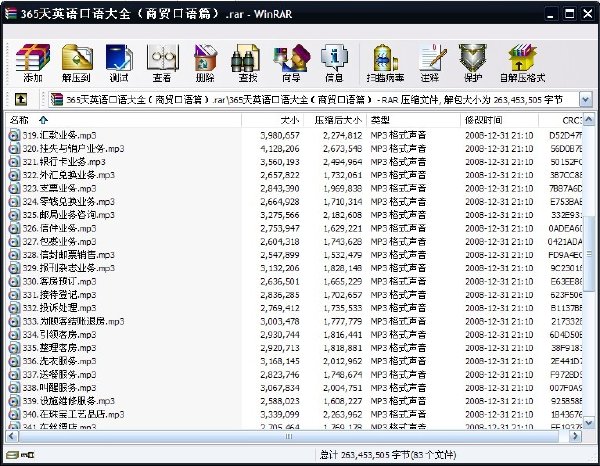Click the 查找 (Find) binoculars icon
The width and height of the screenshot is (600, 466).
248,63
